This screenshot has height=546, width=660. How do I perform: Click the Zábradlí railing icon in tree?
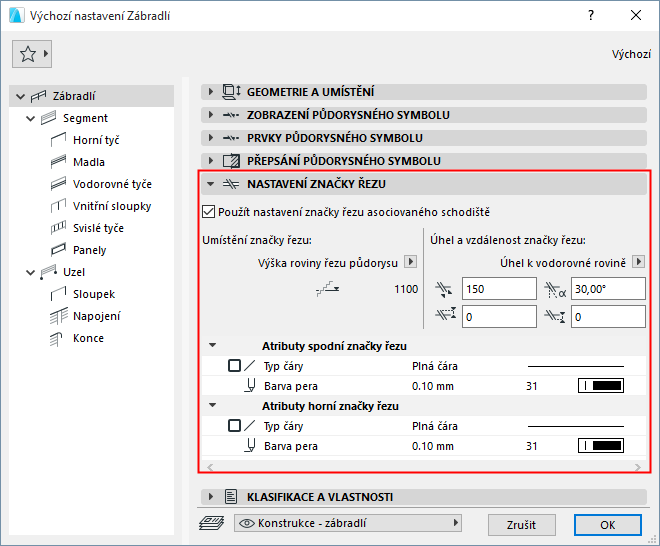point(38,96)
